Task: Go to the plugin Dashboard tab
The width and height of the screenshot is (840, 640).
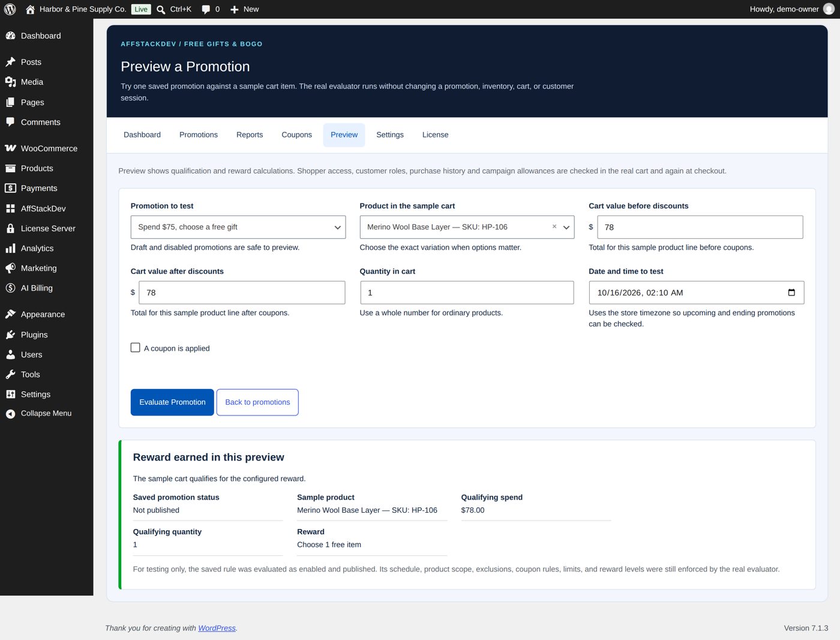Action: pyautogui.click(x=142, y=134)
